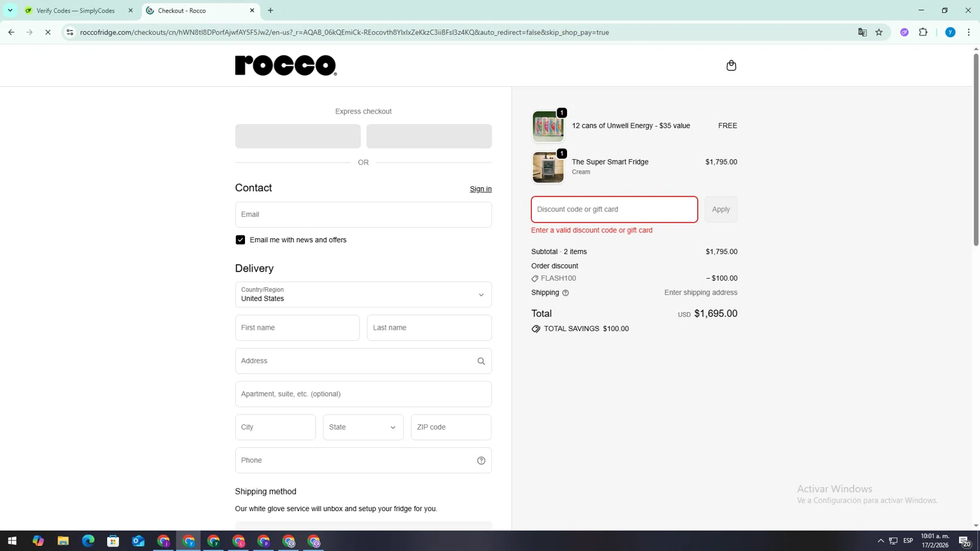This screenshot has width=980, height=551.
Task: Click the Super Smart Fridge thumbnail
Action: tap(548, 168)
